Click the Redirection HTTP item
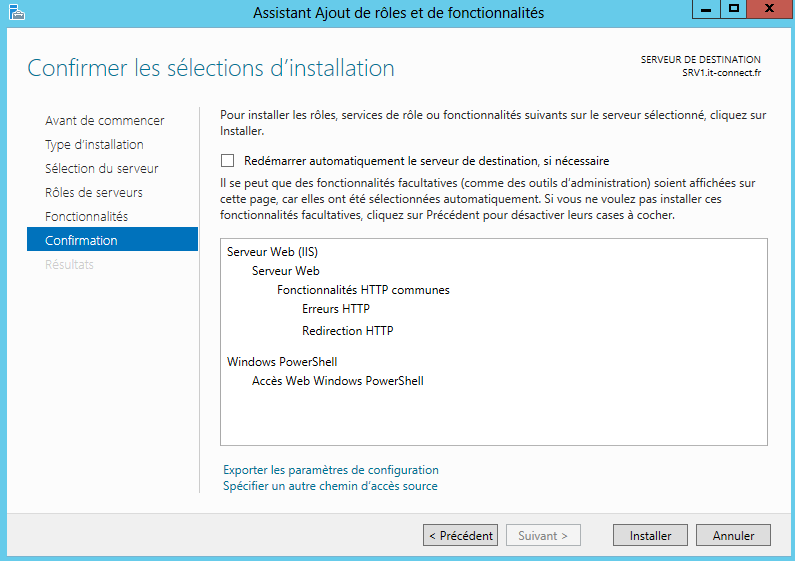The image size is (795, 561). point(347,331)
